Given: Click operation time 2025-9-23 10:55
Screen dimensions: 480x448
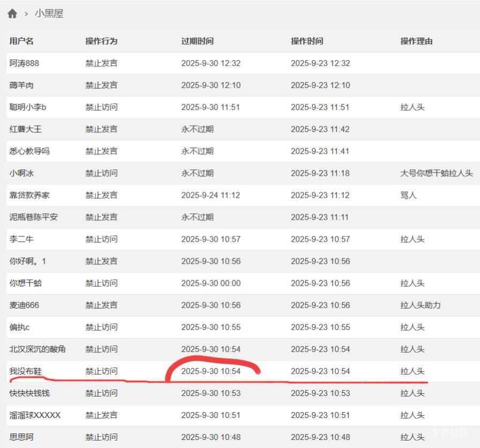Looking at the screenshot, I should coord(320,327).
